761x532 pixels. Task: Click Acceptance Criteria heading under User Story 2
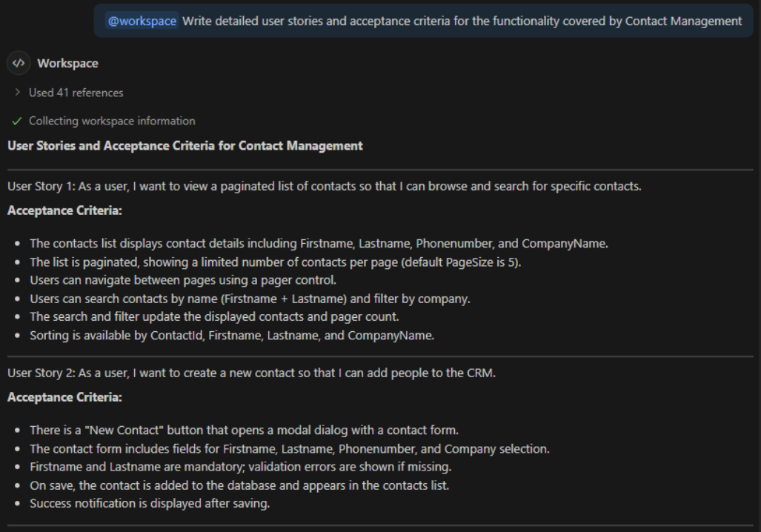[64, 397]
